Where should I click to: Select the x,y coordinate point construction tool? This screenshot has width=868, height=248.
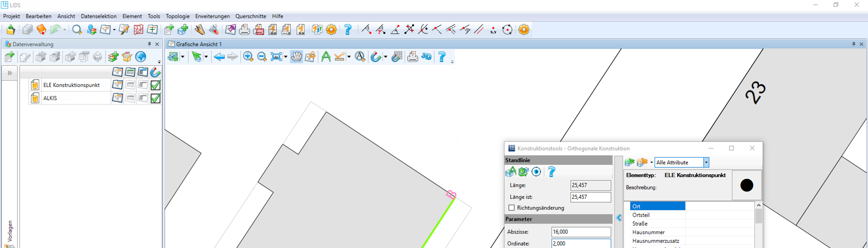[493, 30]
